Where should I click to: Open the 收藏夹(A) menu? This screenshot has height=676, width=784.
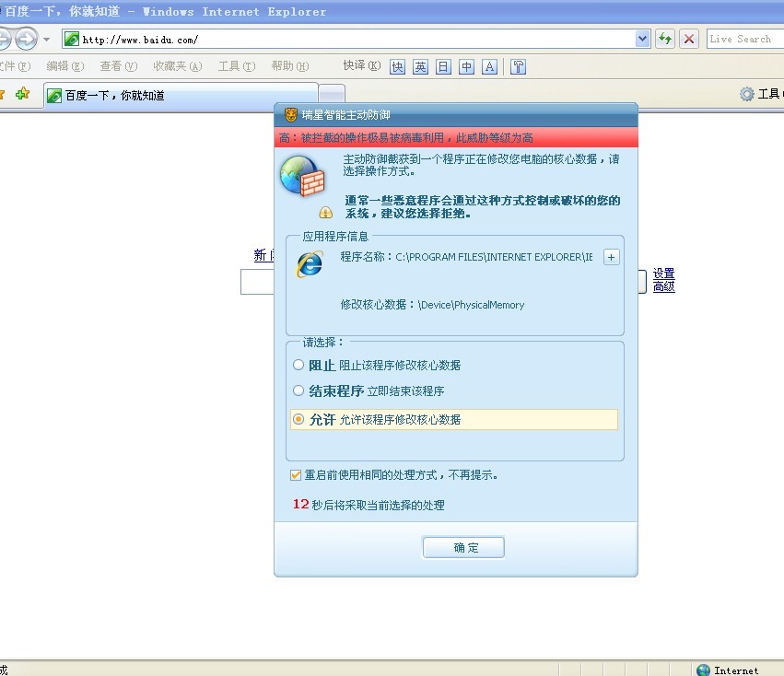[x=178, y=66]
